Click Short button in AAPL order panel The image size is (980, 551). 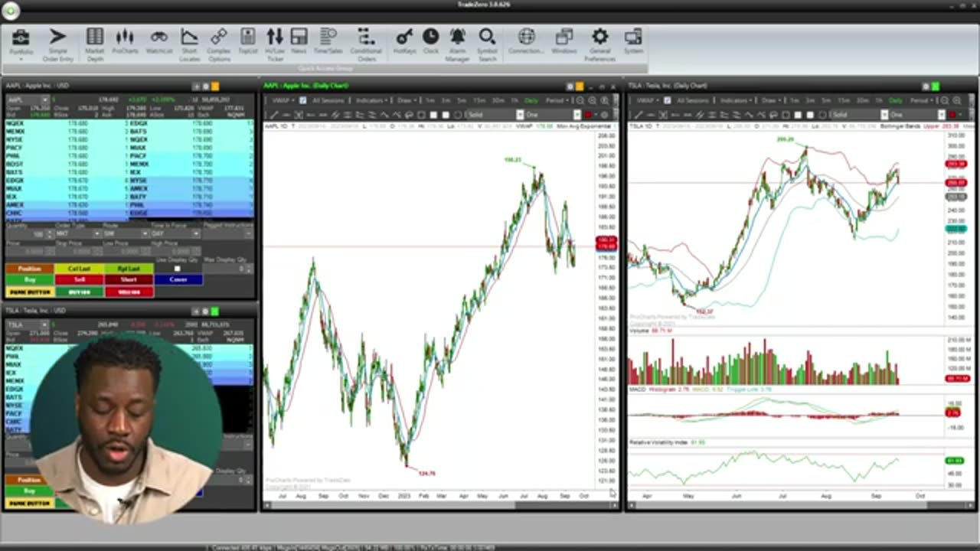click(129, 279)
